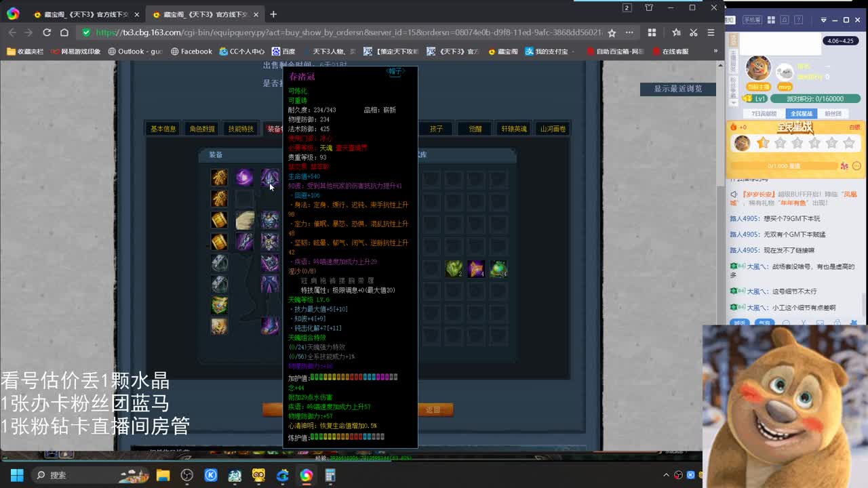Select the green potion inventory item

(x=498, y=268)
